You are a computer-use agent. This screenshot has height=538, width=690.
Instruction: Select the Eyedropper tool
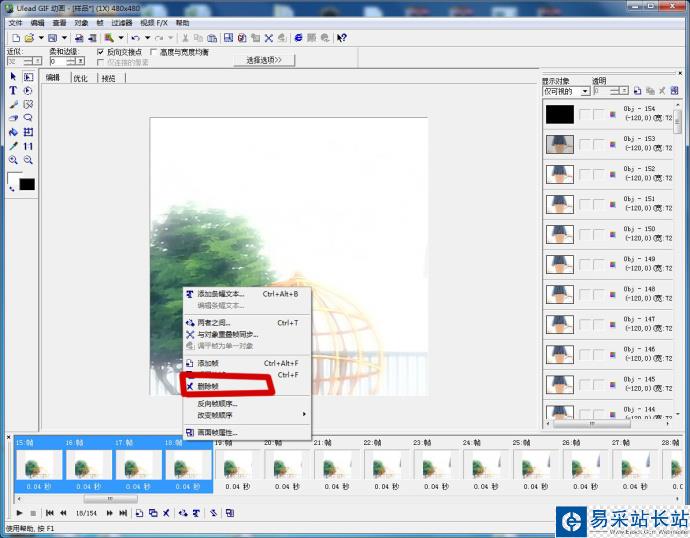(x=13, y=146)
